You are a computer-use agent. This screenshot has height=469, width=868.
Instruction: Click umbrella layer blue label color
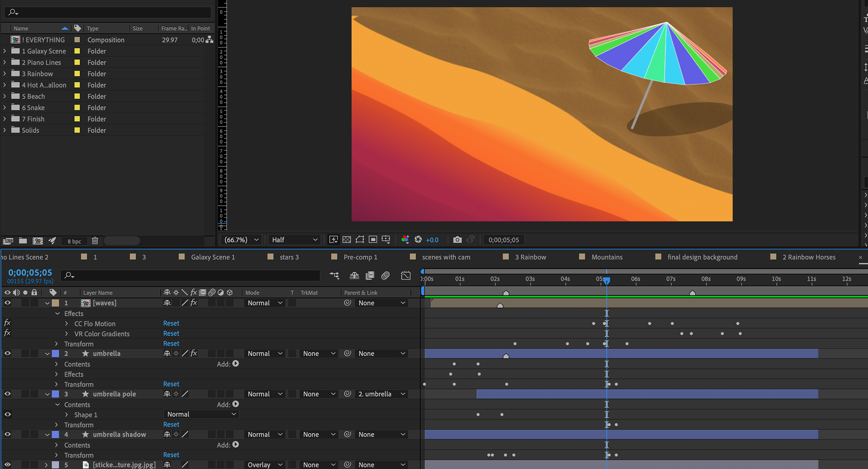56,353
